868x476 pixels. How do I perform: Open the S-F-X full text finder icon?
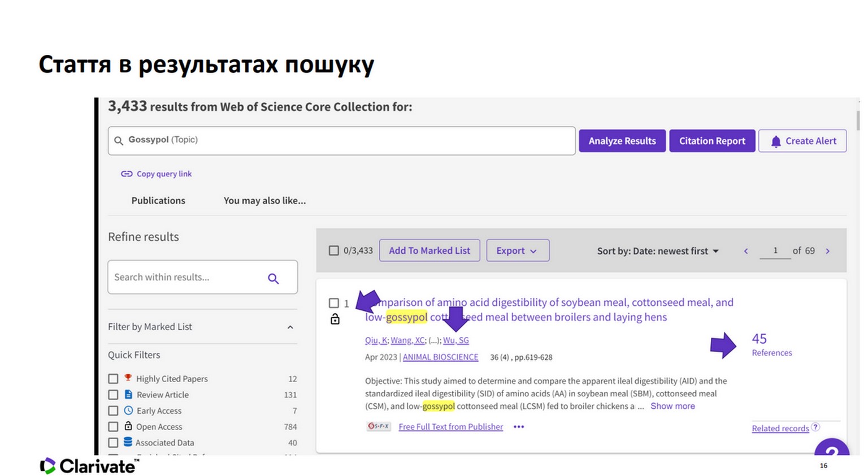pyautogui.click(x=378, y=426)
